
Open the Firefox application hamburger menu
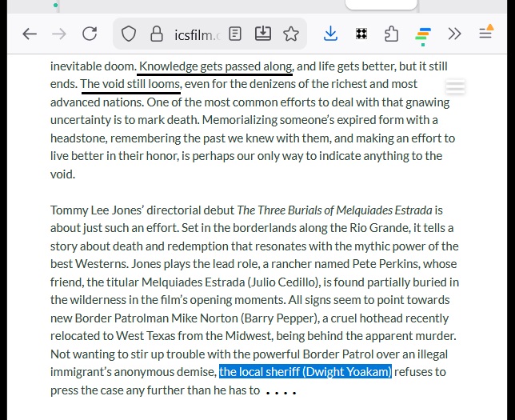[485, 34]
